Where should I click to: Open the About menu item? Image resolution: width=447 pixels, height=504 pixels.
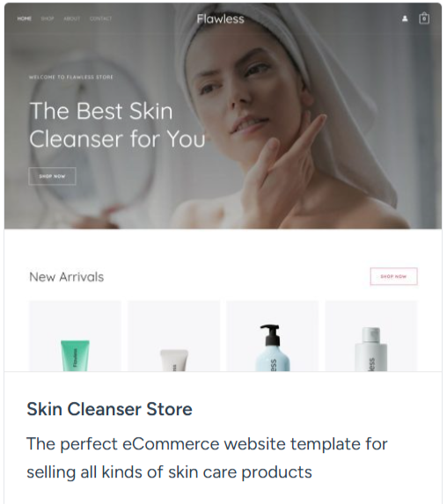pos(71,18)
